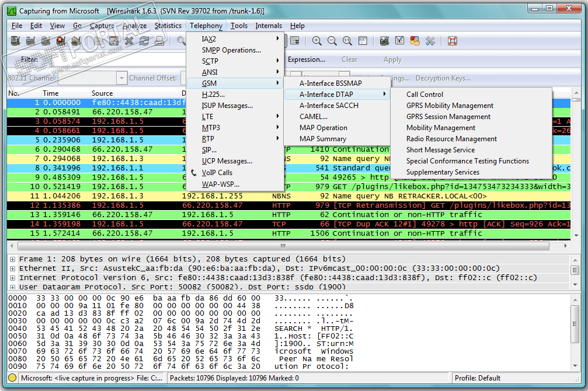Open the Statistics menu

point(168,26)
